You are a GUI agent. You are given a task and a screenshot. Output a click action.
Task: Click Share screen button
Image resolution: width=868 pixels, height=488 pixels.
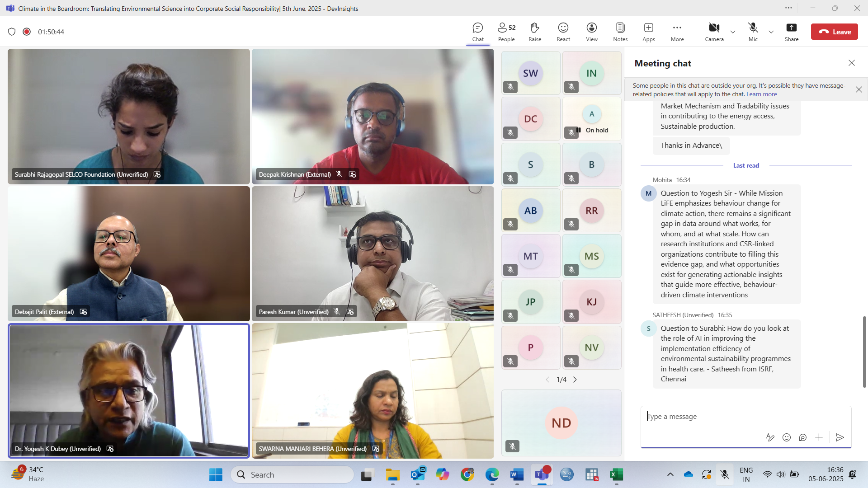(792, 32)
